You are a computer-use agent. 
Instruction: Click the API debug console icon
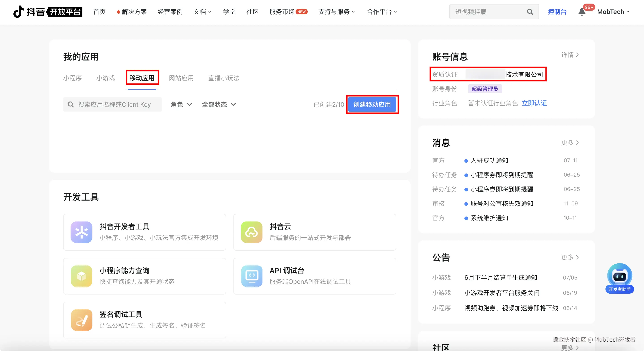(x=251, y=276)
